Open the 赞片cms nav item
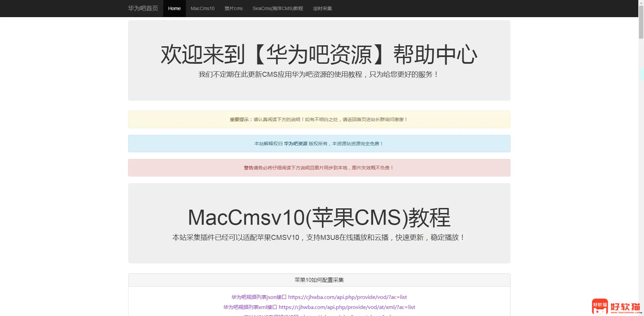The width and height of the screenshot is (644, 316). [233, 8]
